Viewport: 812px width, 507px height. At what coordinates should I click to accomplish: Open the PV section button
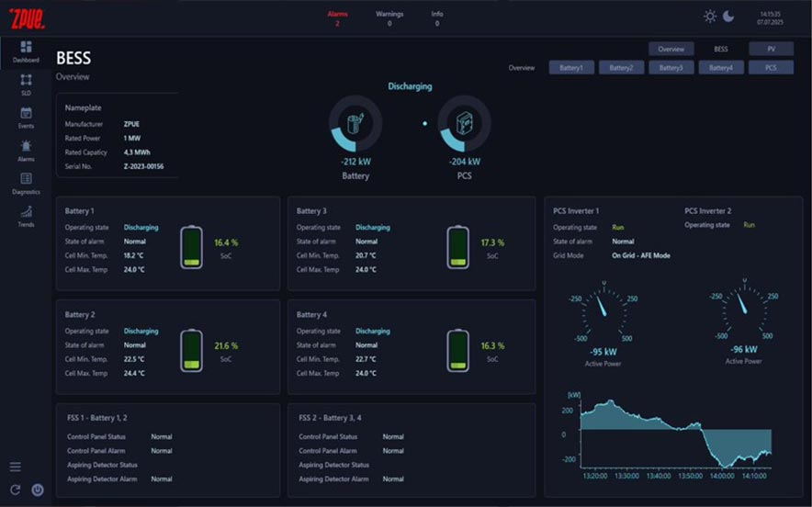[771, 49]
